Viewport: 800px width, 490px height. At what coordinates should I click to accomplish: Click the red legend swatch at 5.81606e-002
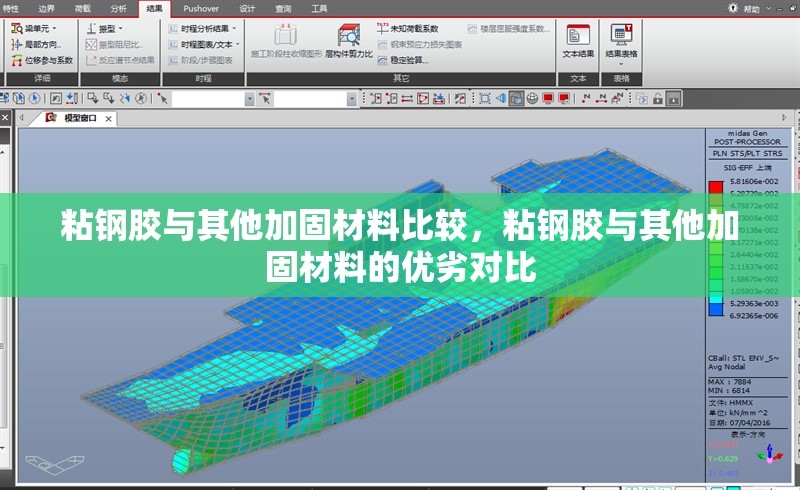[x=716, y=187]
